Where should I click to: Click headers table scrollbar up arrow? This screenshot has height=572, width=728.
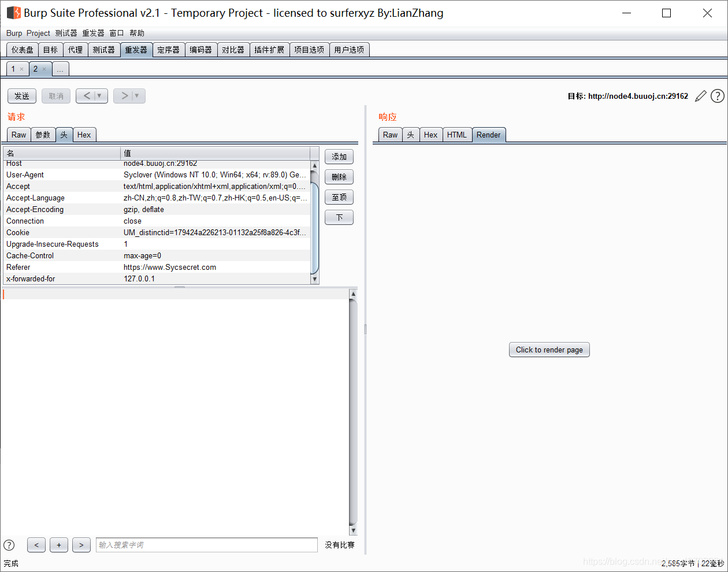click(315, 165)
